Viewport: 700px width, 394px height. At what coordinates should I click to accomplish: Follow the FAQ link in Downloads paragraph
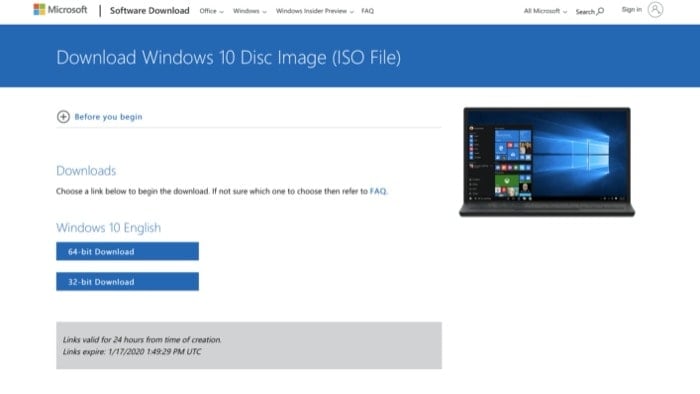[x=378, y=191]
